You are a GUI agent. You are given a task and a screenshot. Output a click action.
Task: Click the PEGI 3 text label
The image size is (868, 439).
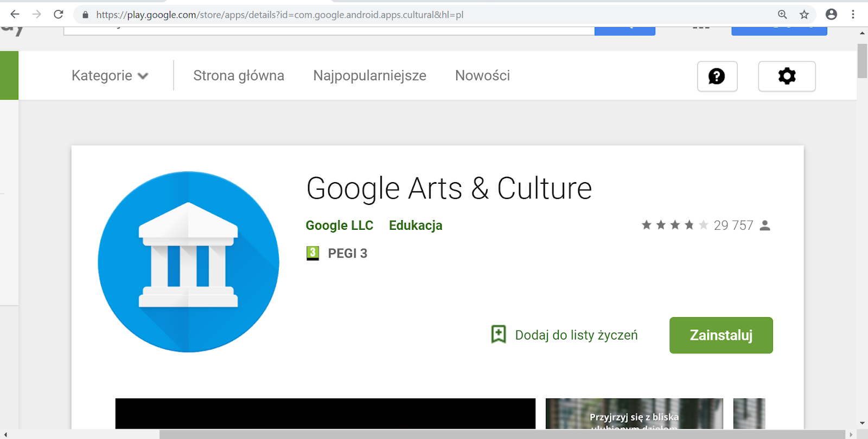tap(348, 253)
